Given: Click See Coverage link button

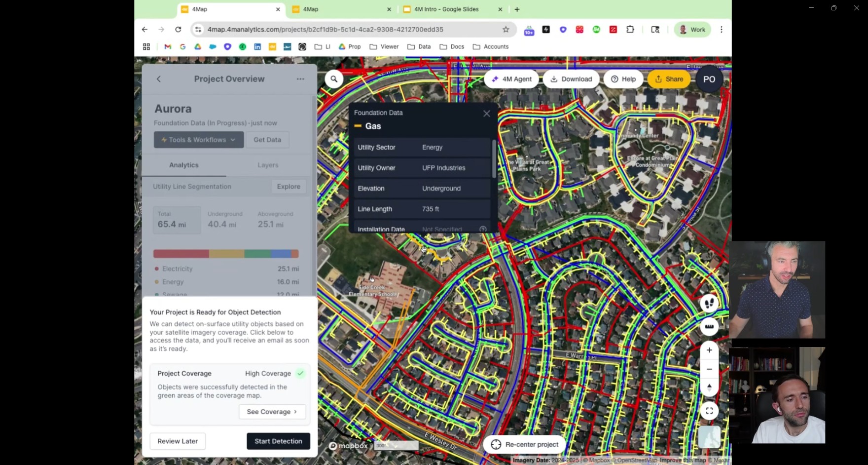Looking at the screenshot, I should tap(272, 412).
